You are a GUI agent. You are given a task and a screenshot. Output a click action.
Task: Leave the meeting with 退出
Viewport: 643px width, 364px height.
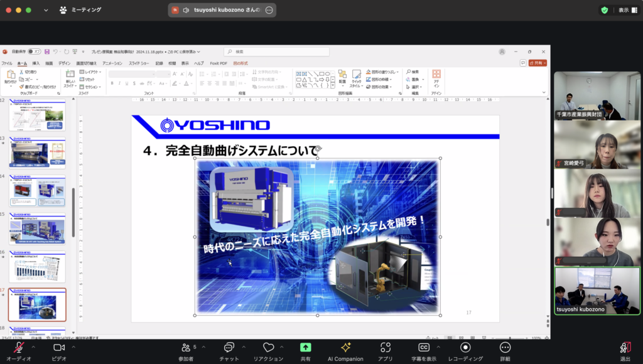click(625, 351)
